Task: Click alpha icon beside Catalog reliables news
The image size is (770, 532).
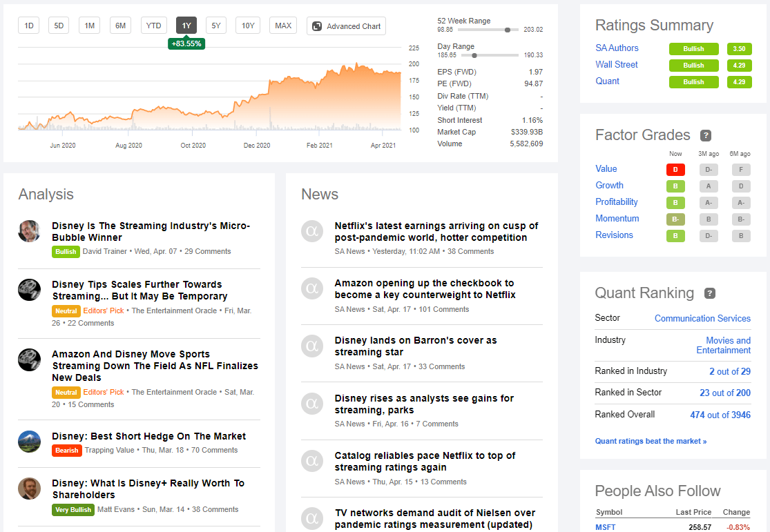Action: click(312, 461)
